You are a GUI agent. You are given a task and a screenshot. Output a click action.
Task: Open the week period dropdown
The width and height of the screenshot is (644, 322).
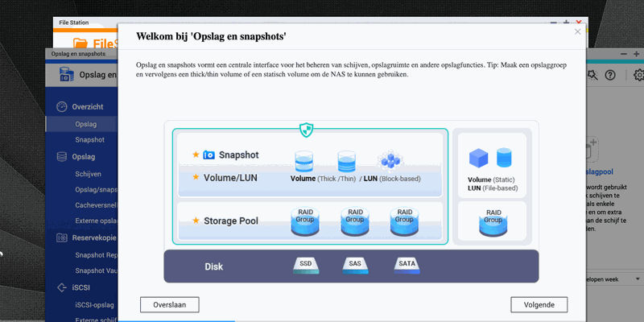[612, 278]
